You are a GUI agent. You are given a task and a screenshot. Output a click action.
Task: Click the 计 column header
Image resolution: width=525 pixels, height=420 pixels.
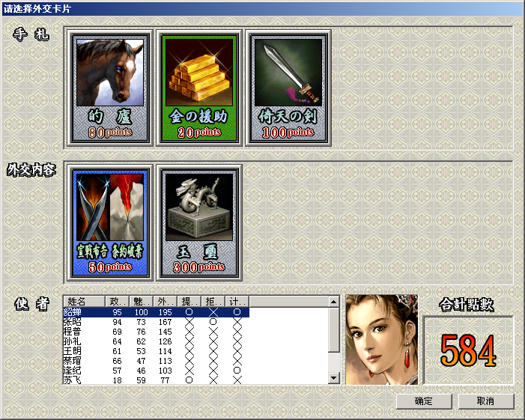click(x=237, y=302)
